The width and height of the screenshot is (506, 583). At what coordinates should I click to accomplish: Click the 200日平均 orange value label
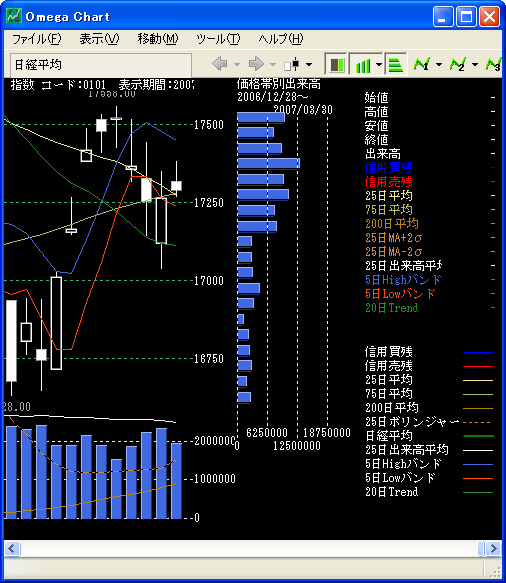tap(391, 223)
